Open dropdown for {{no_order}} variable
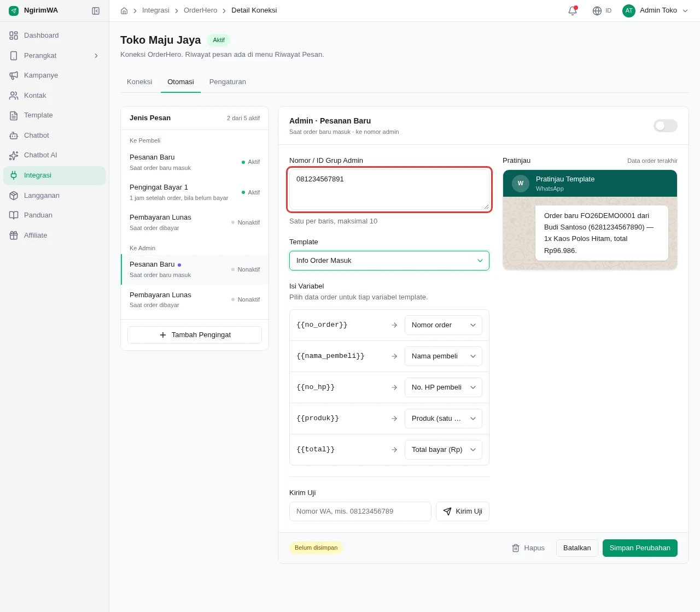 444,325
